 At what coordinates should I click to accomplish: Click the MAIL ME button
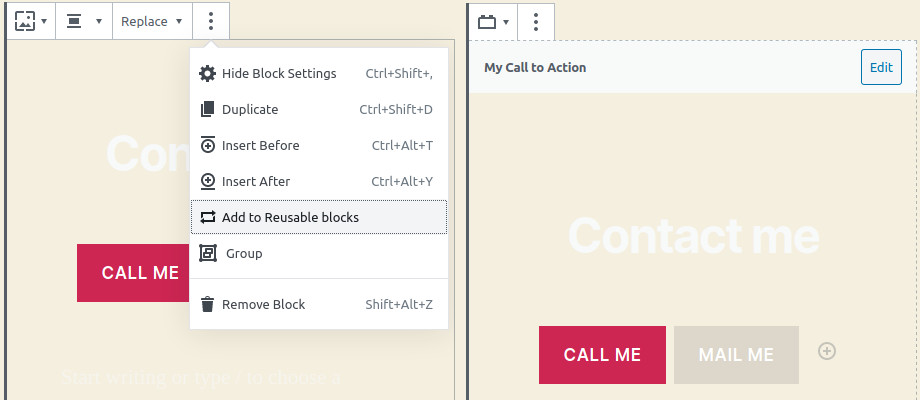point(736,355)
